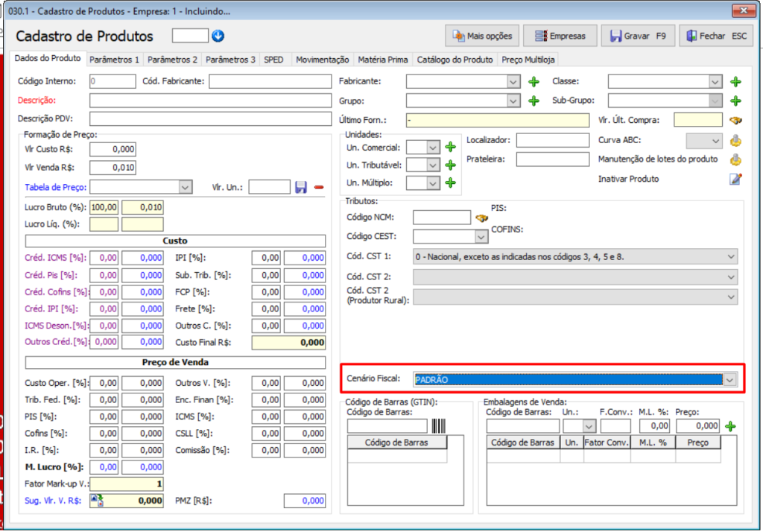The height and width of the screenshot is (532, 763).
Task: Click red minus icon in Tabela de Preço row
Action: click(x=319, y=187)
